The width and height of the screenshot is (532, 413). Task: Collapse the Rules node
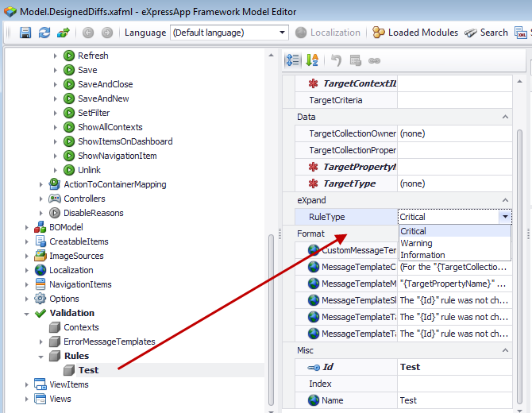[41, 357]
